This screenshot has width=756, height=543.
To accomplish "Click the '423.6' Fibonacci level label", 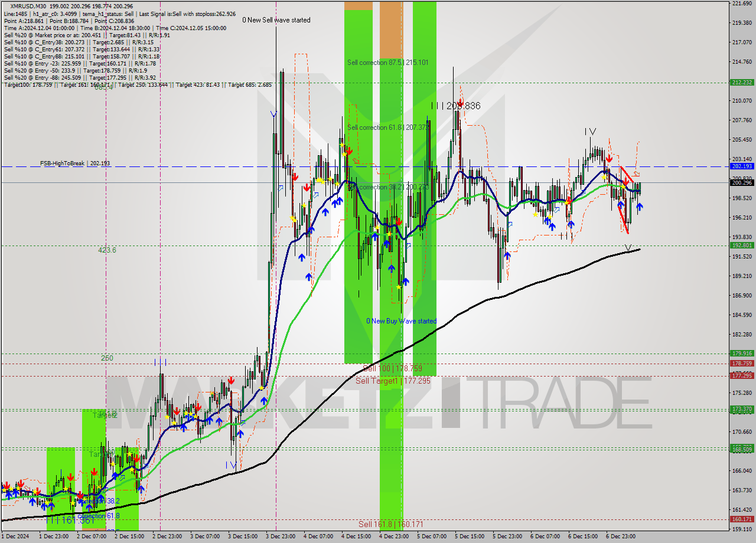I will click(x=107, y=250).
